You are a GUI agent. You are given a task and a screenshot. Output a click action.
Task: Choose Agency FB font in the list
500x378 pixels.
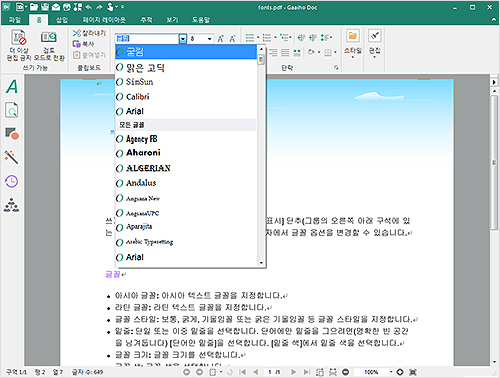point(186,139)
